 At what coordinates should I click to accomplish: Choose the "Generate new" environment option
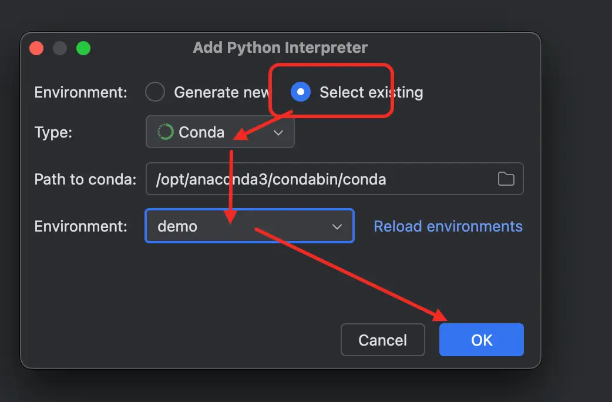pyautogui.click(x=155, y=92)
